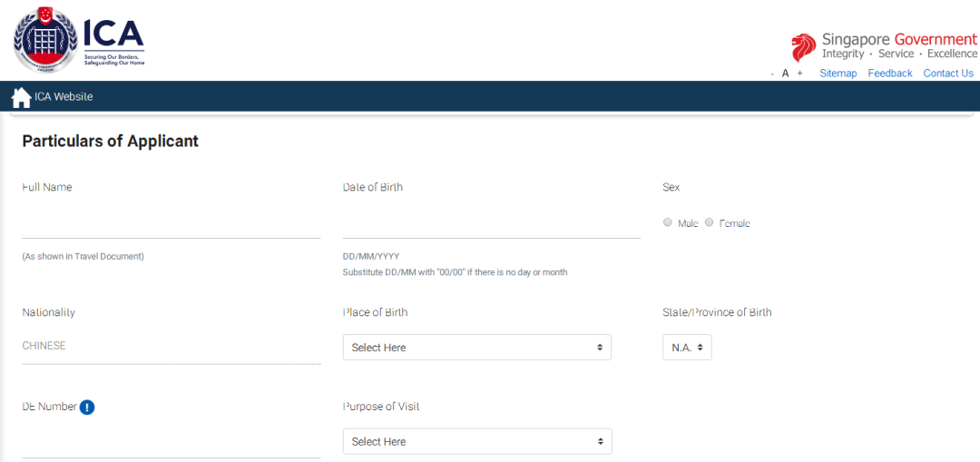
Task: Click the ICA crest logo
Action: pyautogui.click(x=45, y=40)
